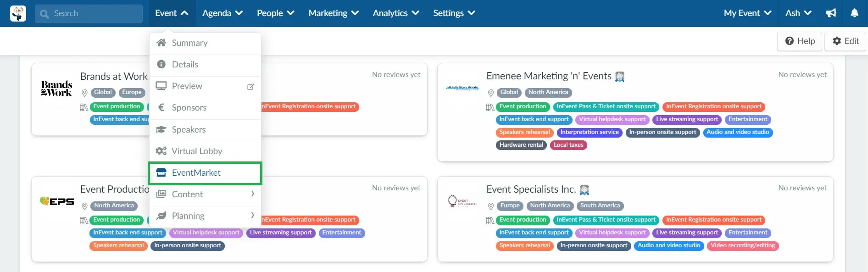Click the Video recording/editing tag
Screen dimensions: 868x272
[743, 245]
